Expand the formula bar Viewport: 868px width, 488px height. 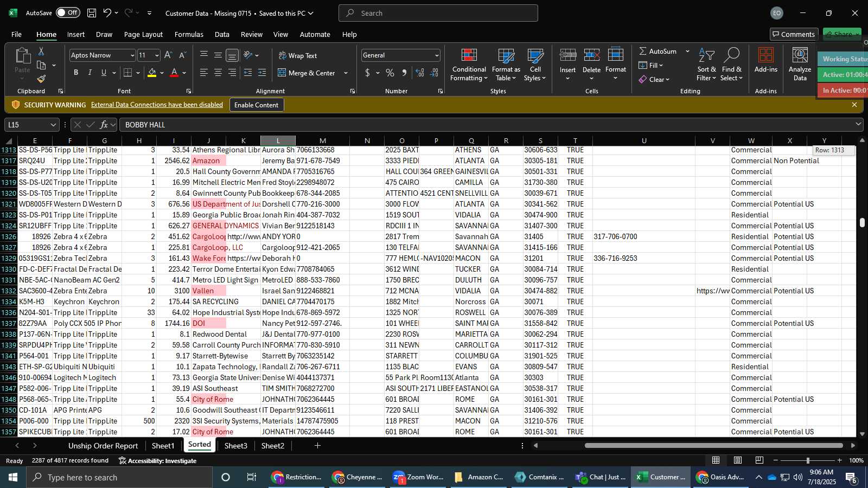click(x=858, y=124)
